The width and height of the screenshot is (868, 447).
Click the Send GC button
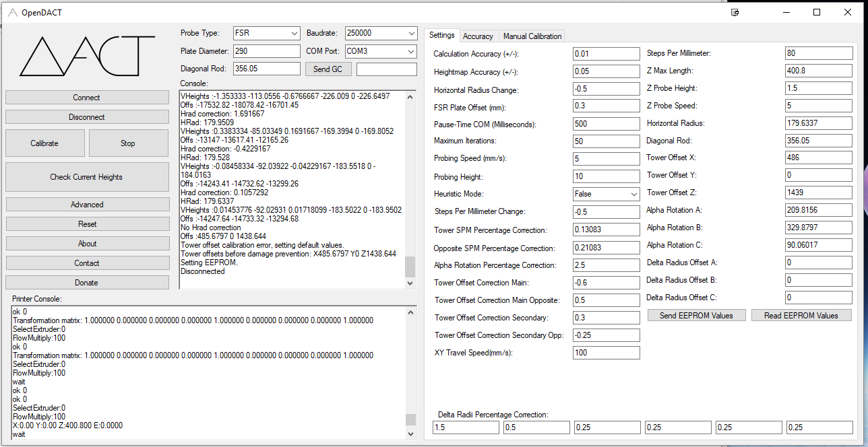click(x=328, y=69)
